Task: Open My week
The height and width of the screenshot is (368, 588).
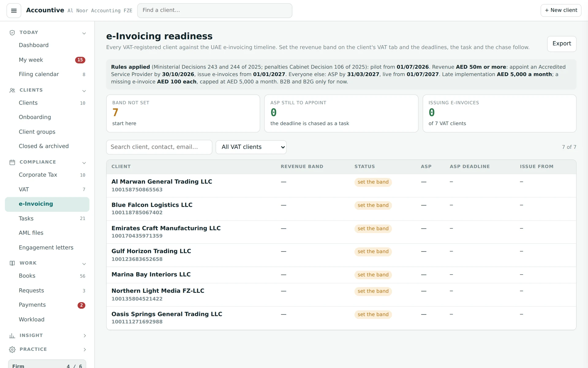Action: pyautogui.click(x=47, y=60)
